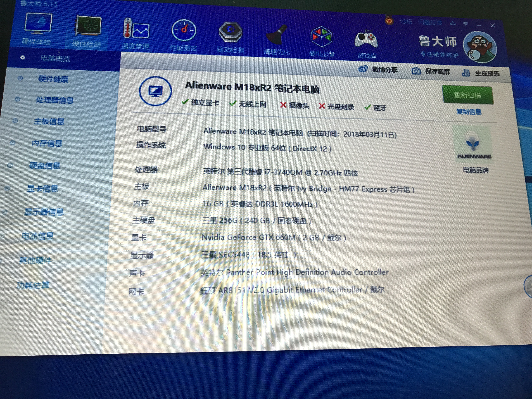
Task: Select 电池信息 in the sidebar
Action: 37,236
